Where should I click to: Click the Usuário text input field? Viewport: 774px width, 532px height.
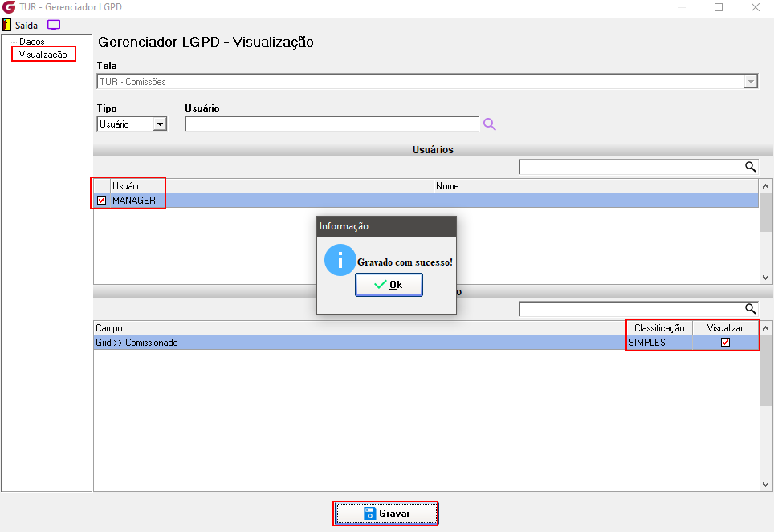tap(332, 124)
